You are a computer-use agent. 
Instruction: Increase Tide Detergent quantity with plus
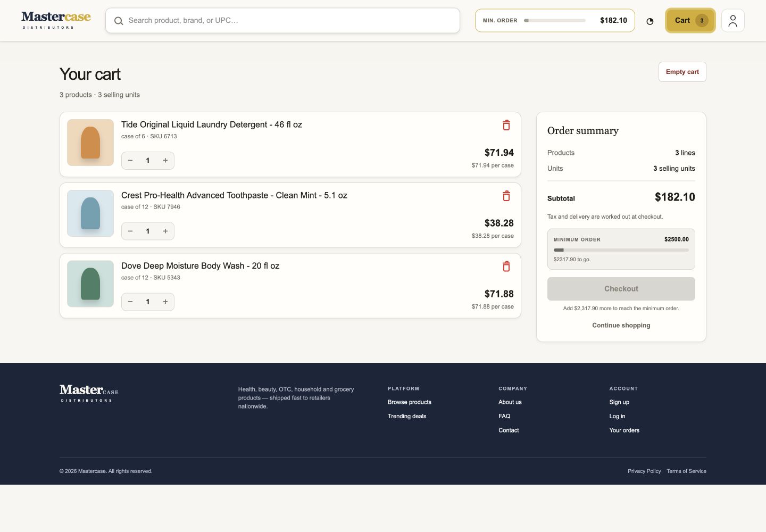pyautogui.click(x=165, y=161)
